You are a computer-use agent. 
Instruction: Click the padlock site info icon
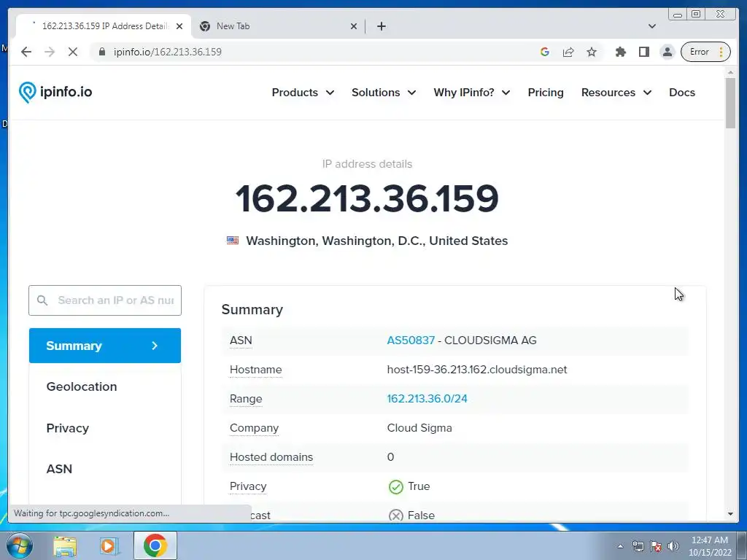102,52
